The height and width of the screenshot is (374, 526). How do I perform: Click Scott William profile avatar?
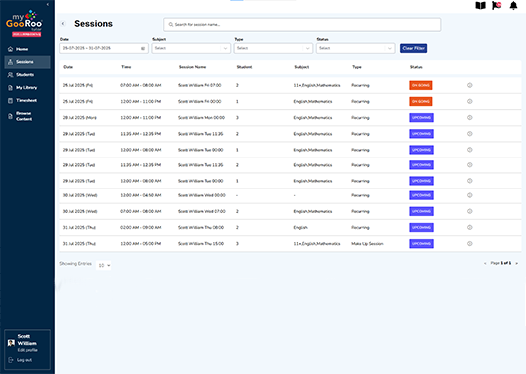11,343
